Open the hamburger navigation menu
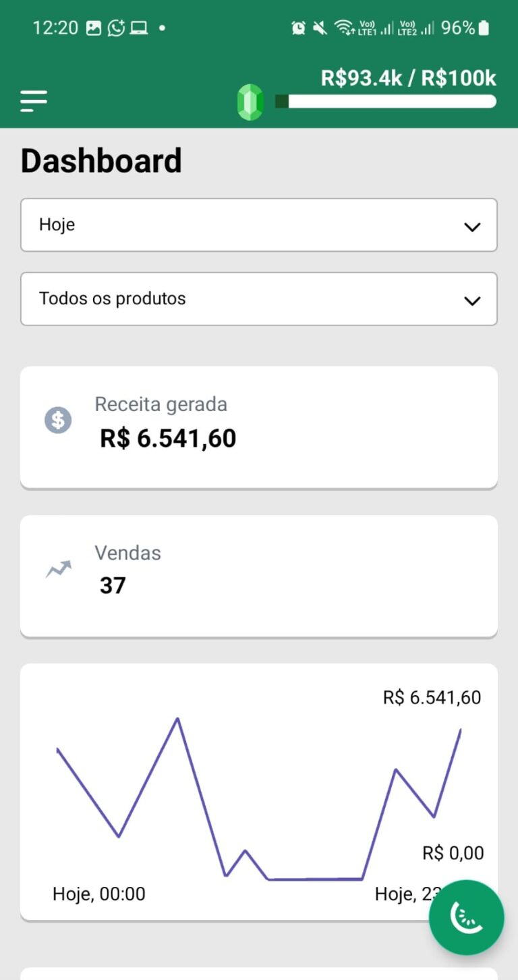Screen dimensions: 518x980 click(x=34, y=101)
